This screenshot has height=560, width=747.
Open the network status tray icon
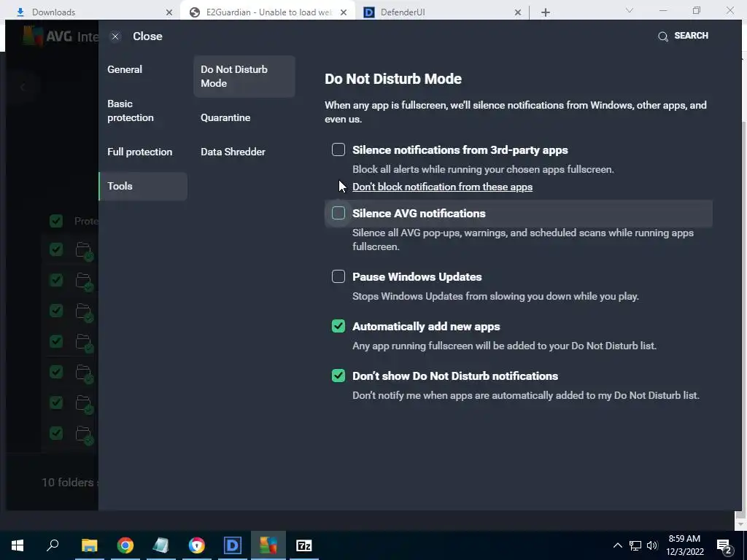635,545
